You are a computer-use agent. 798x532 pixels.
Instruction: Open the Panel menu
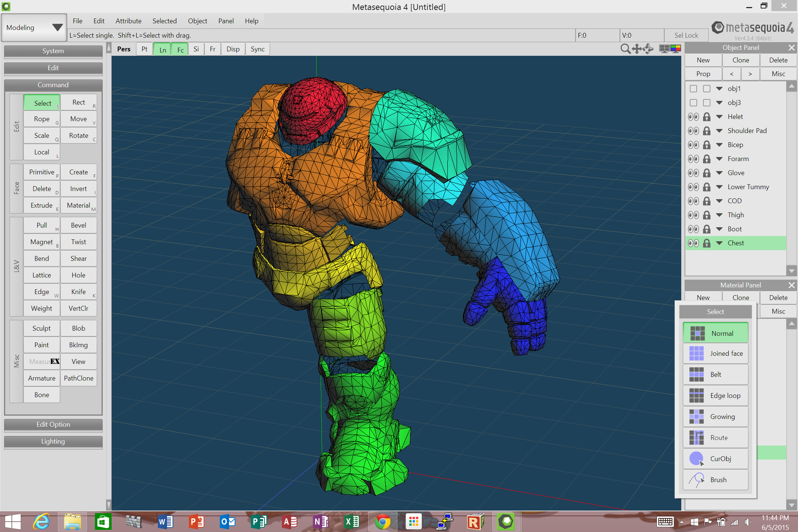(x=226, y=21)
